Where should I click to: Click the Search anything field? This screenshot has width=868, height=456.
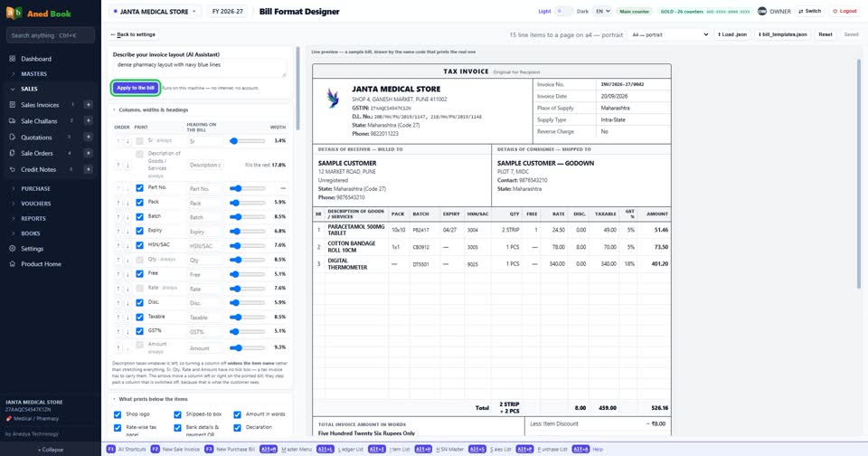tap(51, 35)
